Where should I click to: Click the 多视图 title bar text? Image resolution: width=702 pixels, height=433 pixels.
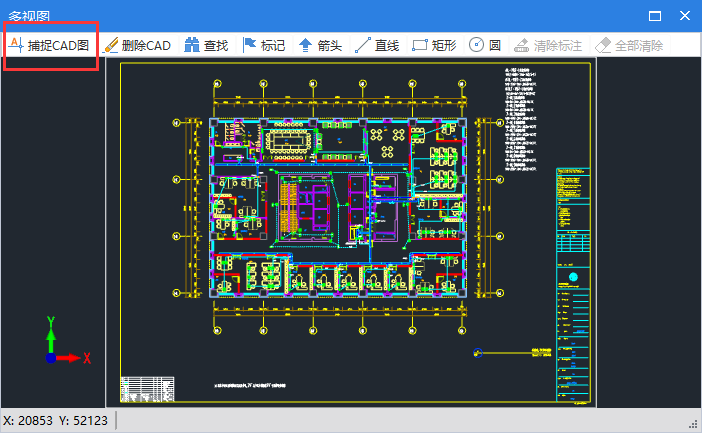click(30, 16)
